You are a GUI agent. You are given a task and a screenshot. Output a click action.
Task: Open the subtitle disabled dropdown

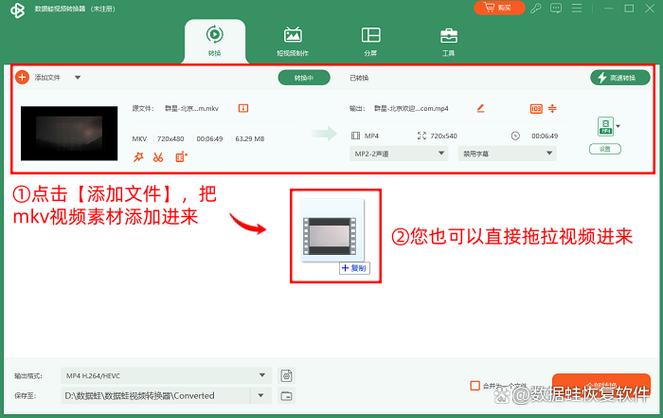[507, 153]
